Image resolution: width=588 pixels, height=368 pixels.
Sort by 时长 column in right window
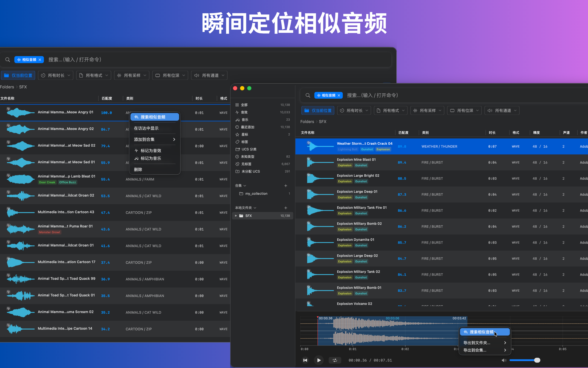(492, 133)
